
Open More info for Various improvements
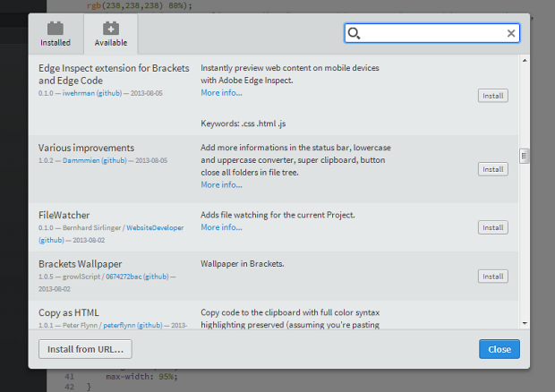tap(221, 184)
